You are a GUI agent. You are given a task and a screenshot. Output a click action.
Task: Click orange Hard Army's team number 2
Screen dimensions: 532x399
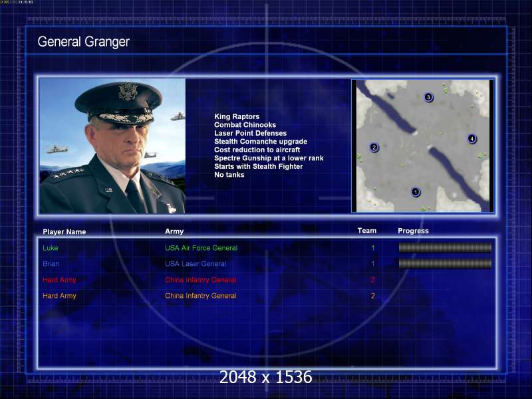(373, 296)
